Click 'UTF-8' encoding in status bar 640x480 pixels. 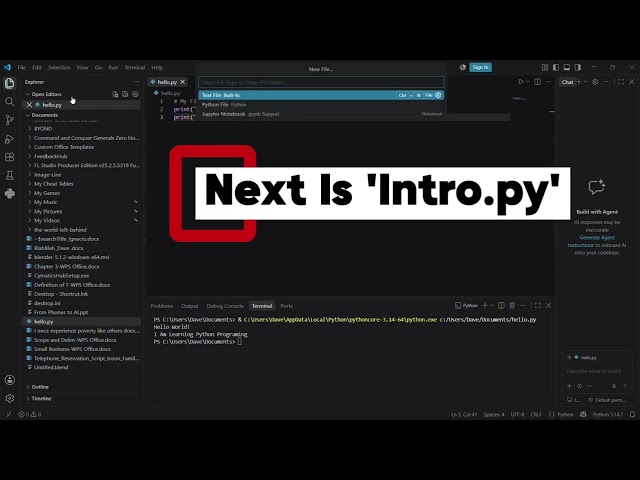tap(517, 414)
